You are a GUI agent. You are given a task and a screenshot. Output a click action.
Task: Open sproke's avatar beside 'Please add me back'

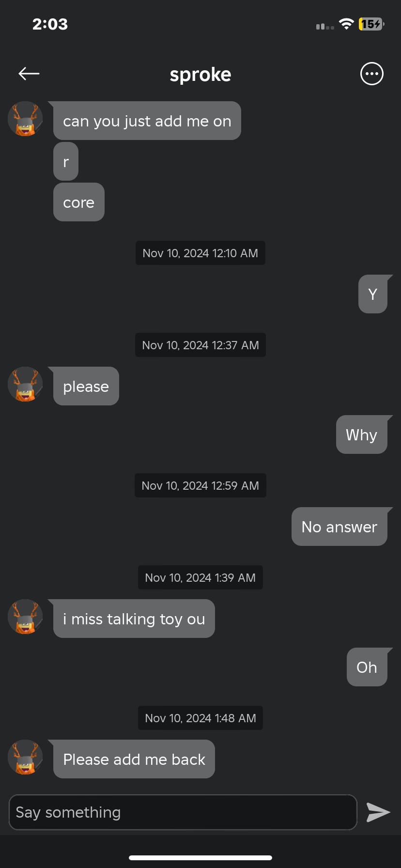pos(25,757)
